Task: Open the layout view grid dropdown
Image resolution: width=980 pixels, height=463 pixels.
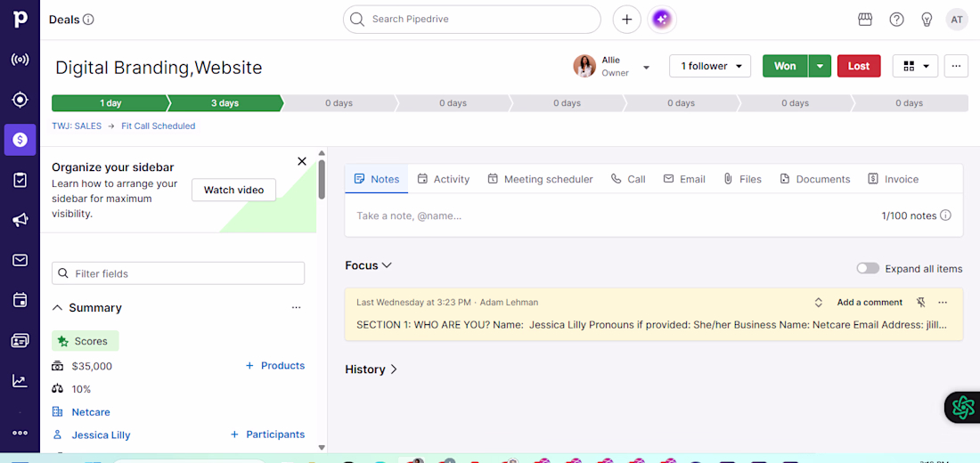Action: click(915, 66)
